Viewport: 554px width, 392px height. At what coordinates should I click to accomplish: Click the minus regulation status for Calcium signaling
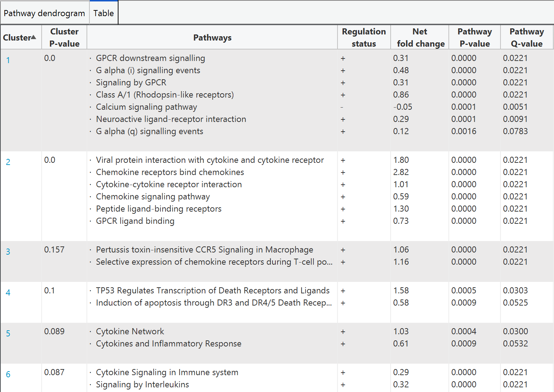342,107
